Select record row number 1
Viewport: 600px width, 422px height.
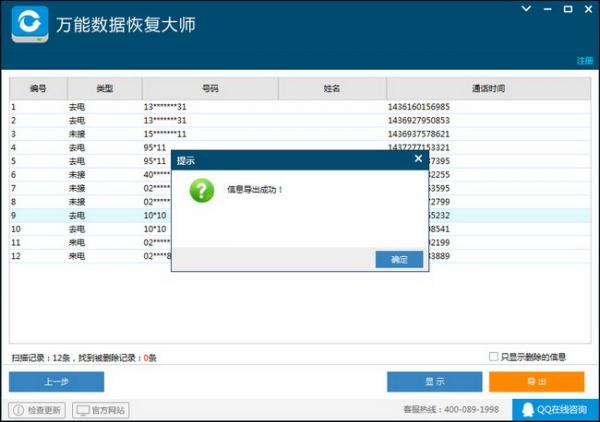(300, 107)
